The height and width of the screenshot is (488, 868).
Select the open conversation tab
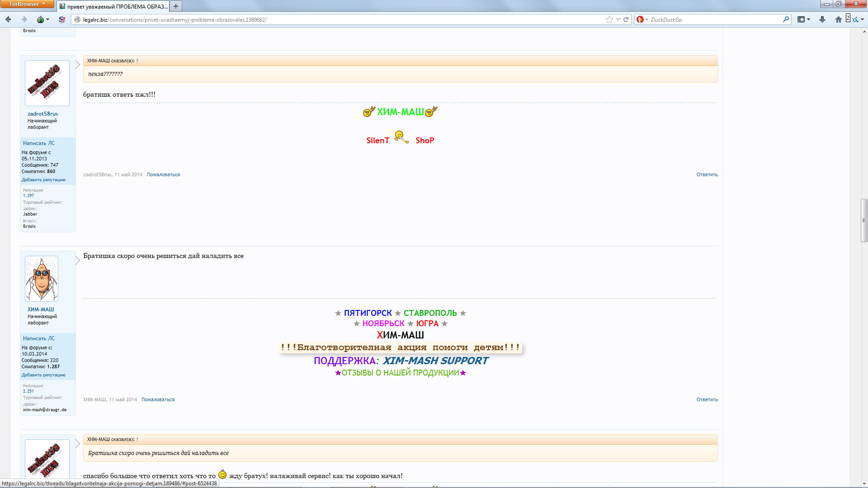(113, 6)
